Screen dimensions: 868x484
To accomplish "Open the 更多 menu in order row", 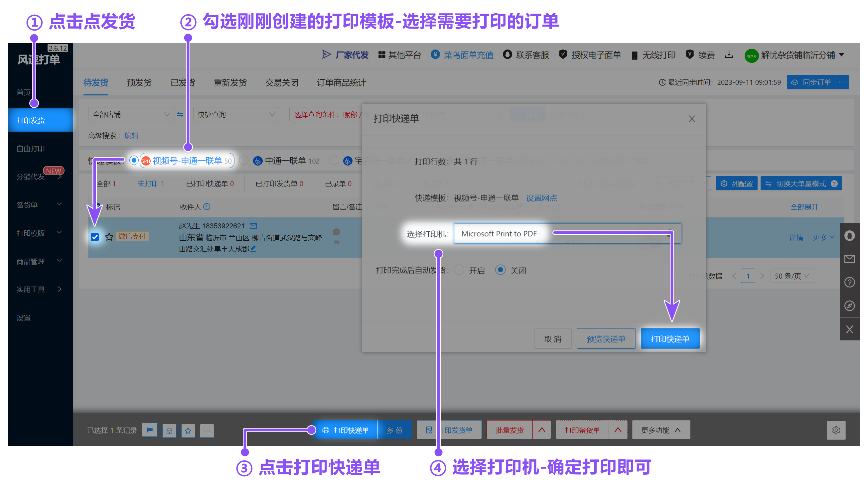I will pyautogui.click(x=823, y=237).
